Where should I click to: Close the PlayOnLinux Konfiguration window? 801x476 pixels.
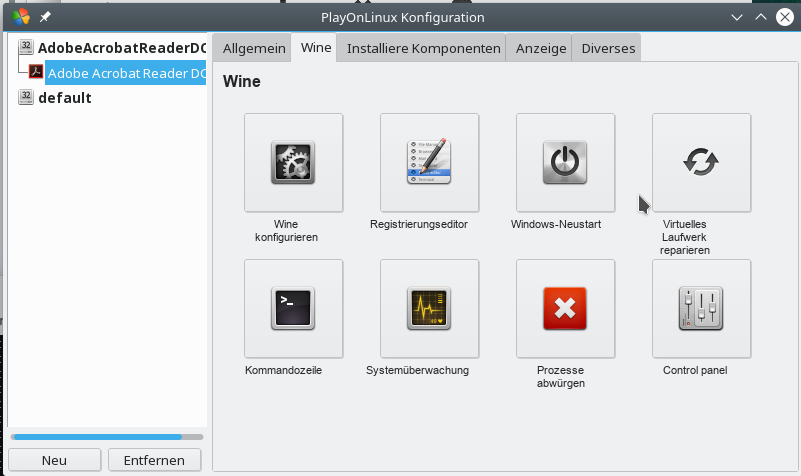click(x=785, y=17)
